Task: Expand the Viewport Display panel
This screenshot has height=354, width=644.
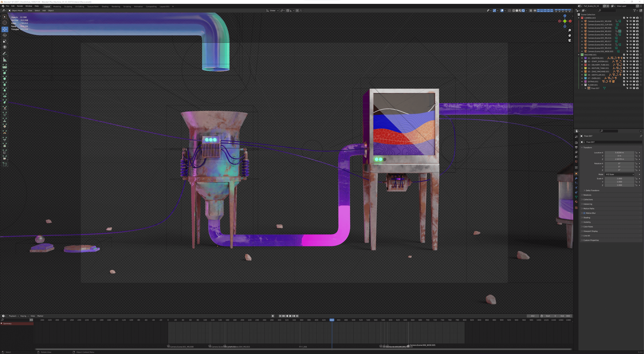Action: (590, 231)
